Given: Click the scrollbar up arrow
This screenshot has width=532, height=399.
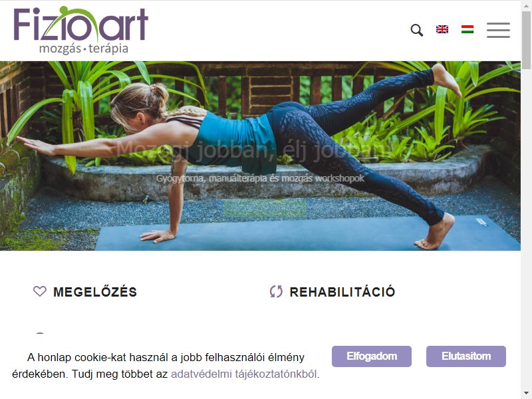Looking at the screenshot, I should (526, 5).
